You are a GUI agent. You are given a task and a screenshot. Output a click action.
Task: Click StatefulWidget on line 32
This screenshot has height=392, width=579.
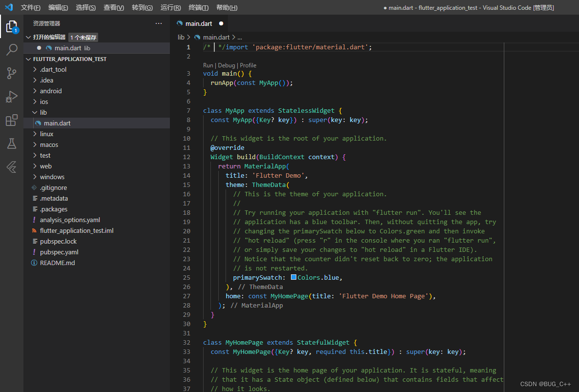(323, 342)
